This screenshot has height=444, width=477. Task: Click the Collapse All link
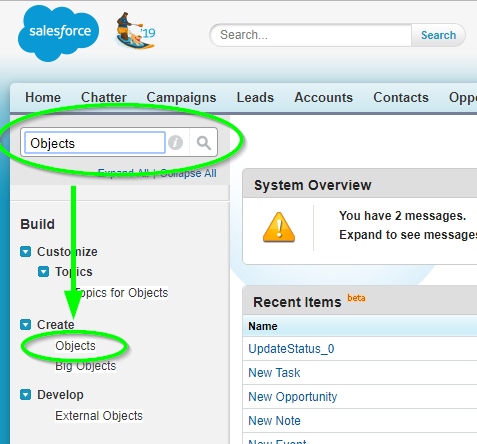pos(188,173)
